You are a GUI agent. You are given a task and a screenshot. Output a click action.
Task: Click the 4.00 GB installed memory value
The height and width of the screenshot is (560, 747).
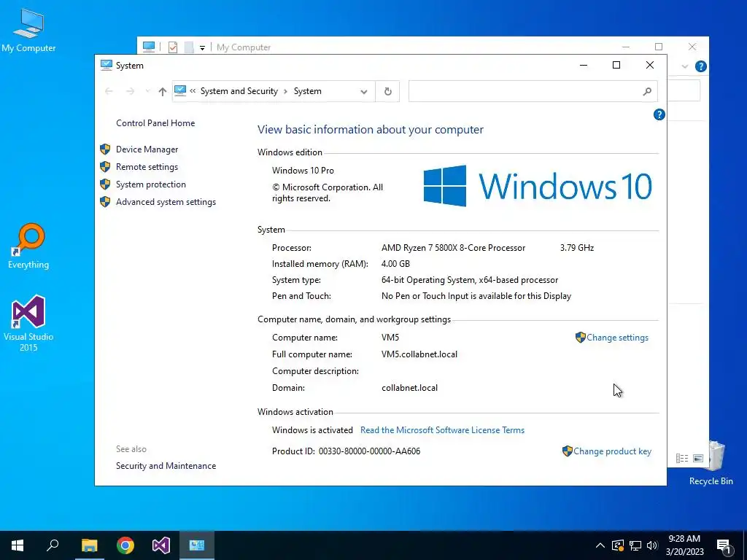coord(395,264)
